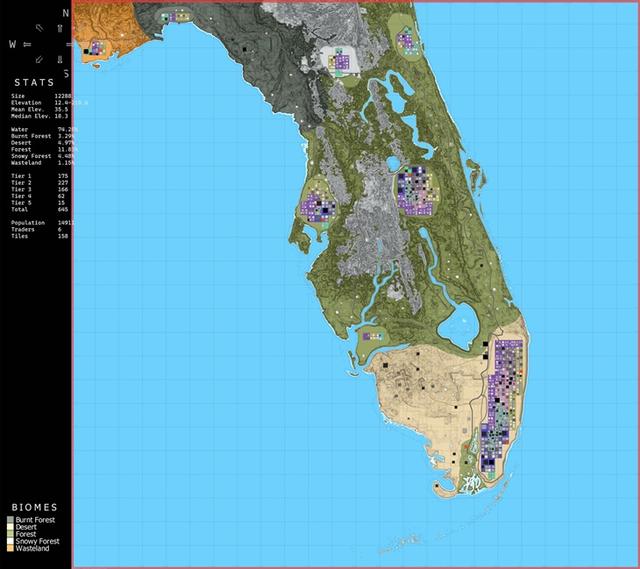Click the Burnt Forest legend color swatch

coord(10,520)
